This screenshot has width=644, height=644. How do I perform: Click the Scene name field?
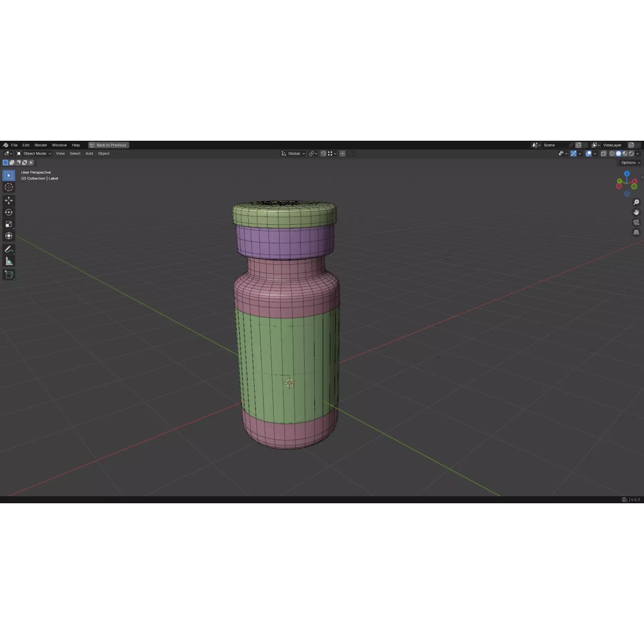tap(555, 145)
